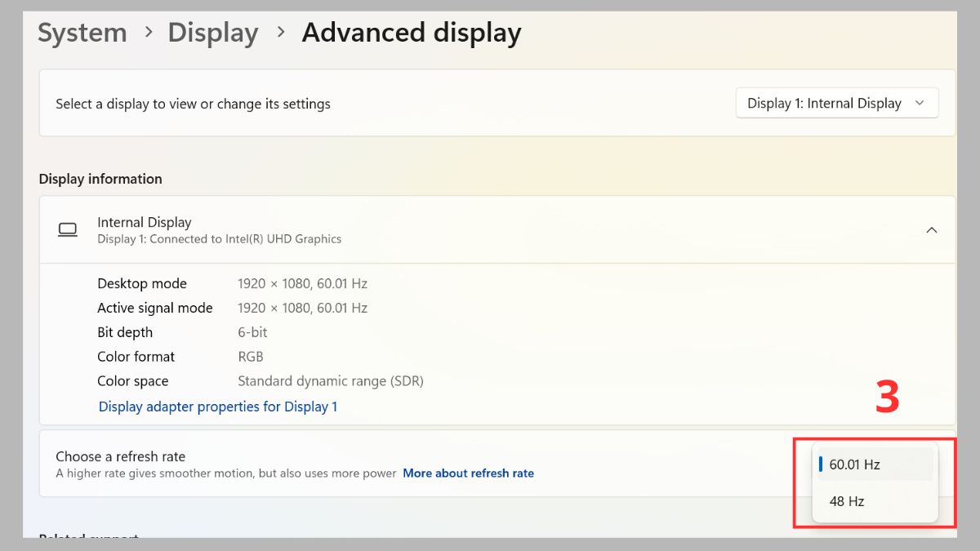Click the monitor icon beside Internal Display
This screenshot has width=980, height=551.
click(x=68, y=229)
